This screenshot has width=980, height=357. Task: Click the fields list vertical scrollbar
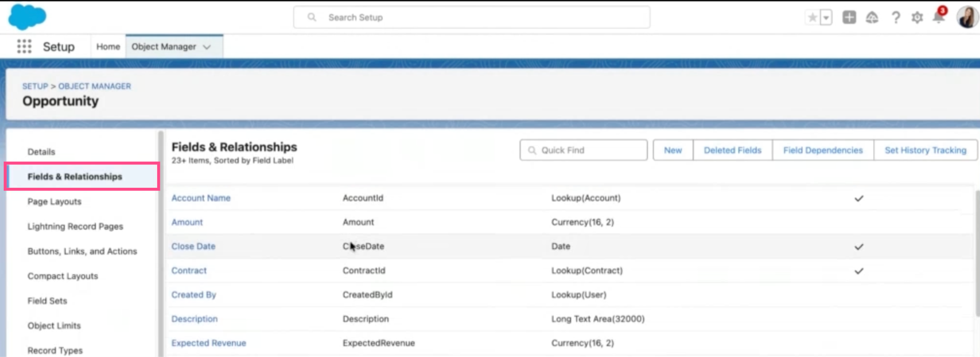pyautogui.click(x=978, y=253)
